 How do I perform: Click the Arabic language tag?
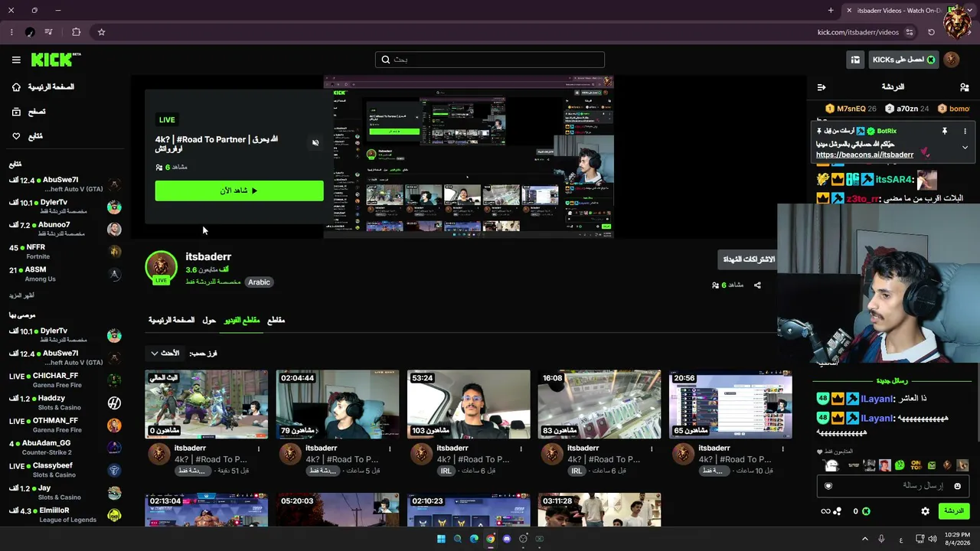(x=259, y=282)
